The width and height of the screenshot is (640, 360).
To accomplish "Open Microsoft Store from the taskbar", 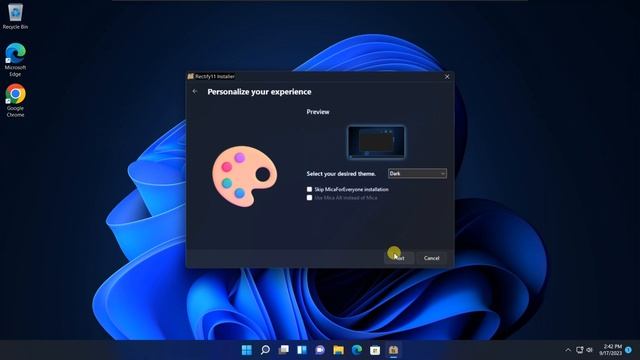I will [375, 350].
